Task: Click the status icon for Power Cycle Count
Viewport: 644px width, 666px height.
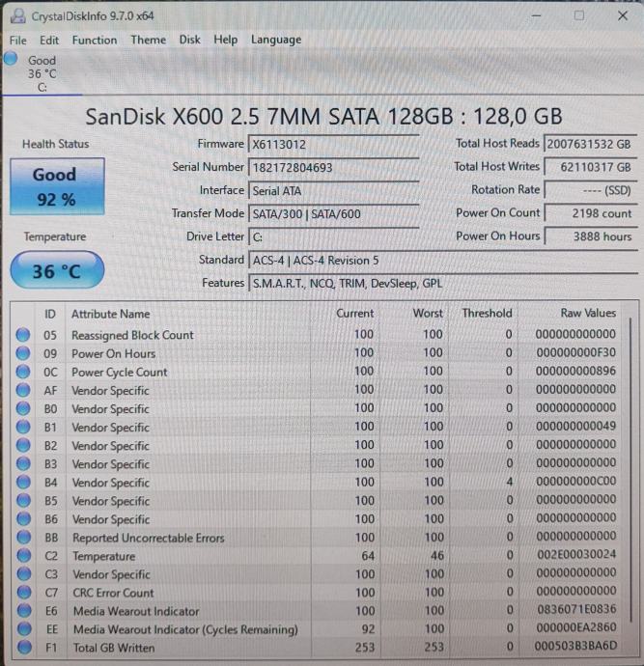Action: pyautogui.click(x=23, y=372)
